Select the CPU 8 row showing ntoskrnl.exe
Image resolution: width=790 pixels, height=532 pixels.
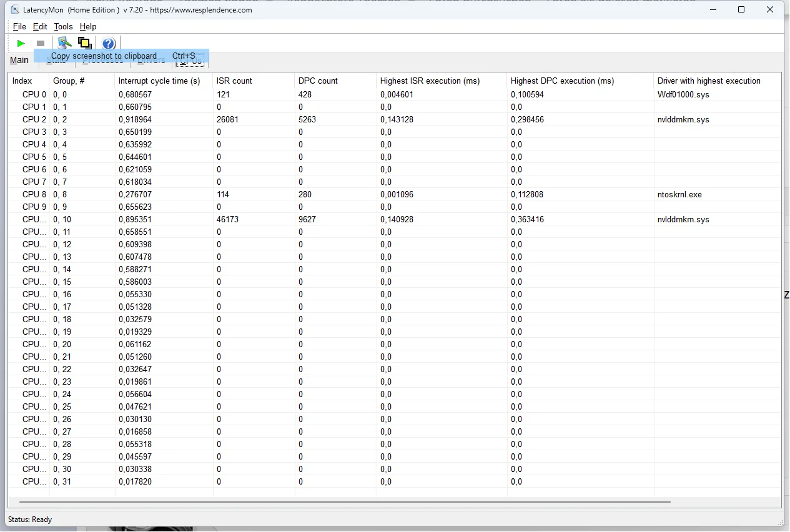point(395,194)
